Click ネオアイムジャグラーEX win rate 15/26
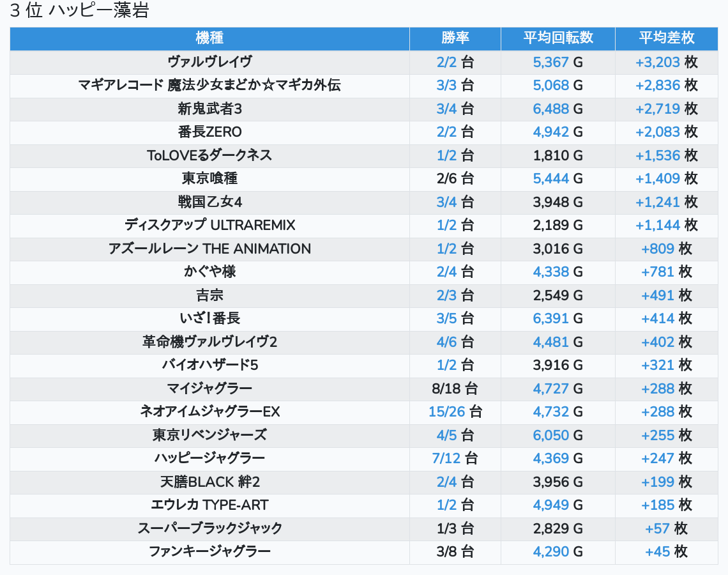This screenshot has height=575, width=728. (447, 412)
